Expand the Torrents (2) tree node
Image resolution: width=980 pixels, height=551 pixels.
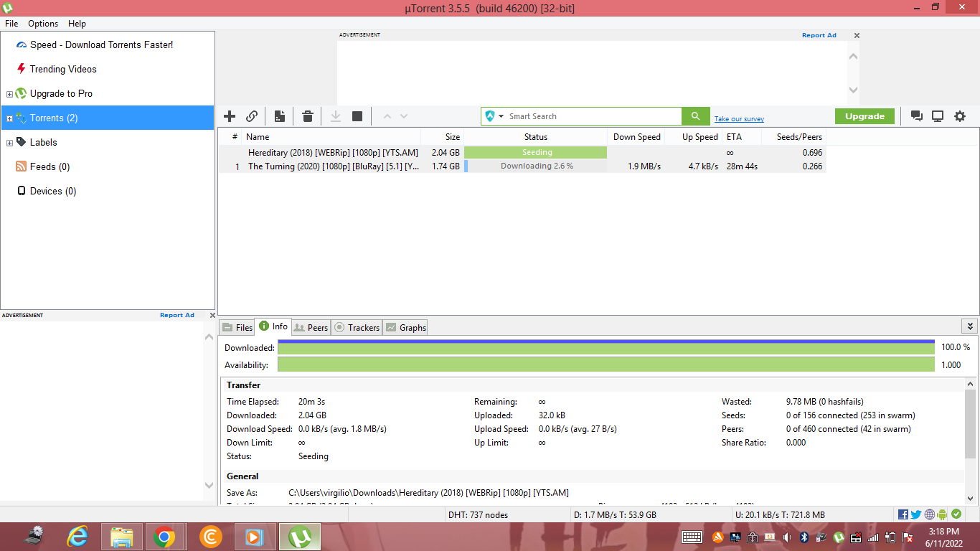click(x=9, y=118)
